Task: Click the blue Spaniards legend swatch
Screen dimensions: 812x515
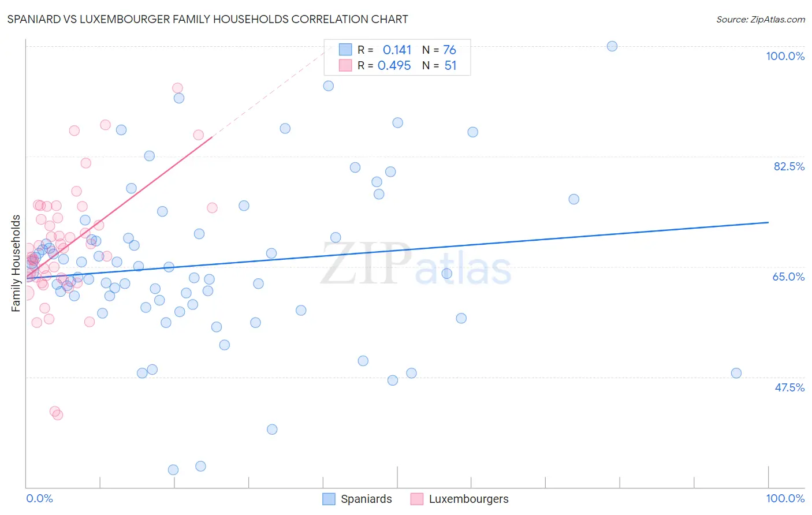Action: [329, 499]
